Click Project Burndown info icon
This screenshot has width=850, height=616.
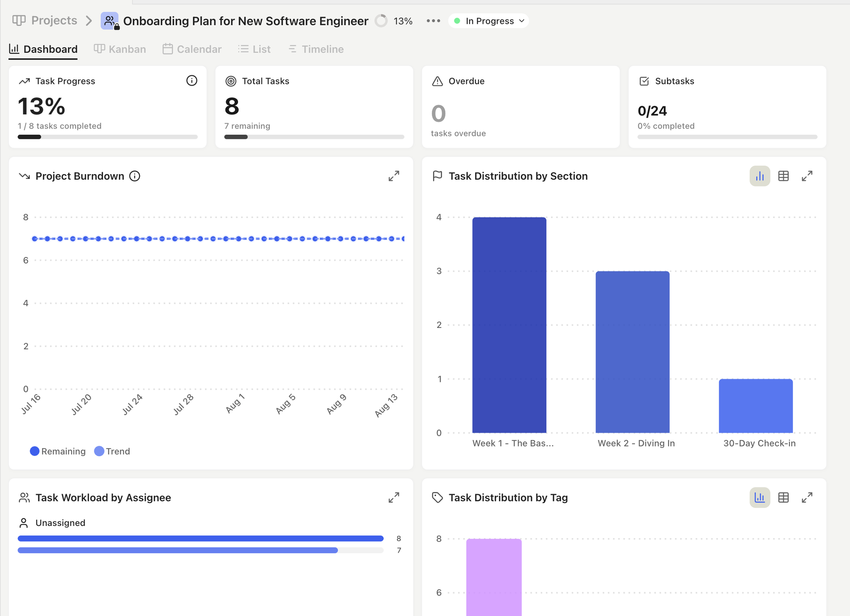[x=135, y=176]
